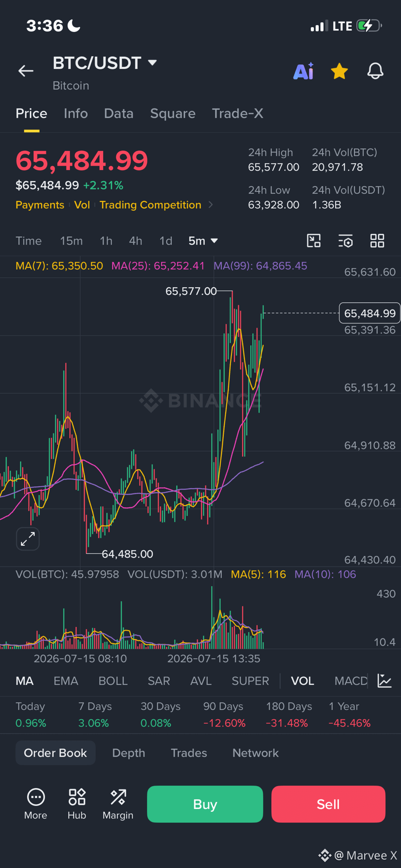Expand the chevron after Trading Competition

[211, 205]
